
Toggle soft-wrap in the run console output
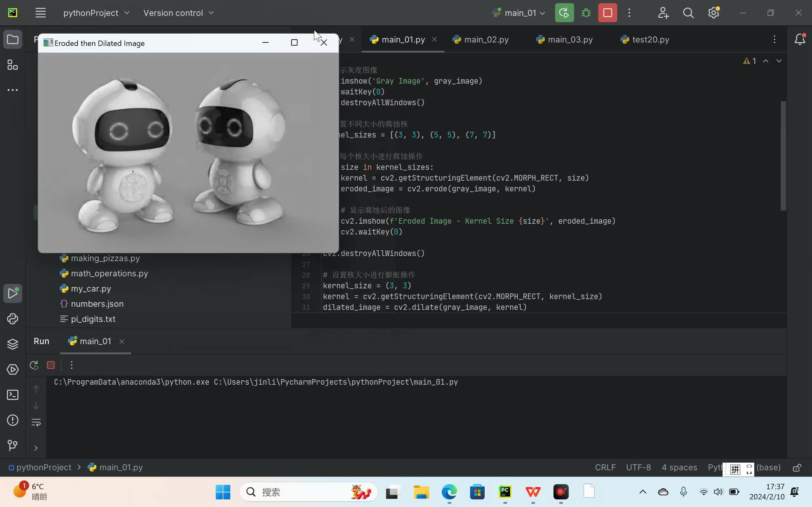36,422
